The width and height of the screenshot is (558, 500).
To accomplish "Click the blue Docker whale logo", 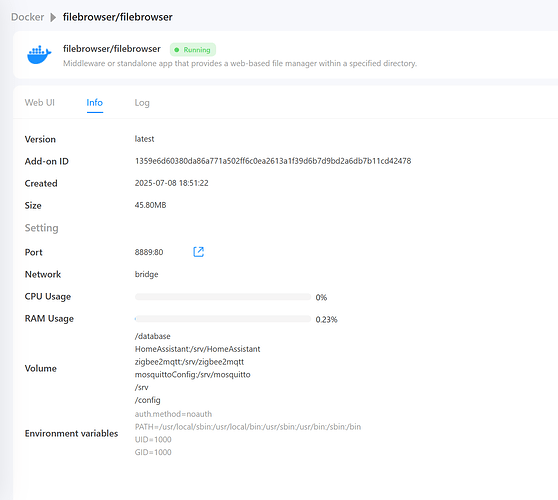I will [x=39, y=54].
